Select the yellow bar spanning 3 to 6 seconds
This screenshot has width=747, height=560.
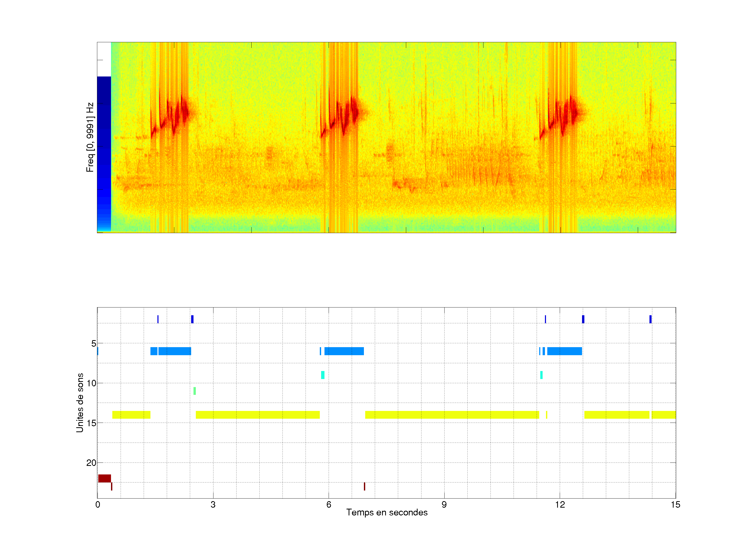click(x=257, y=415)
